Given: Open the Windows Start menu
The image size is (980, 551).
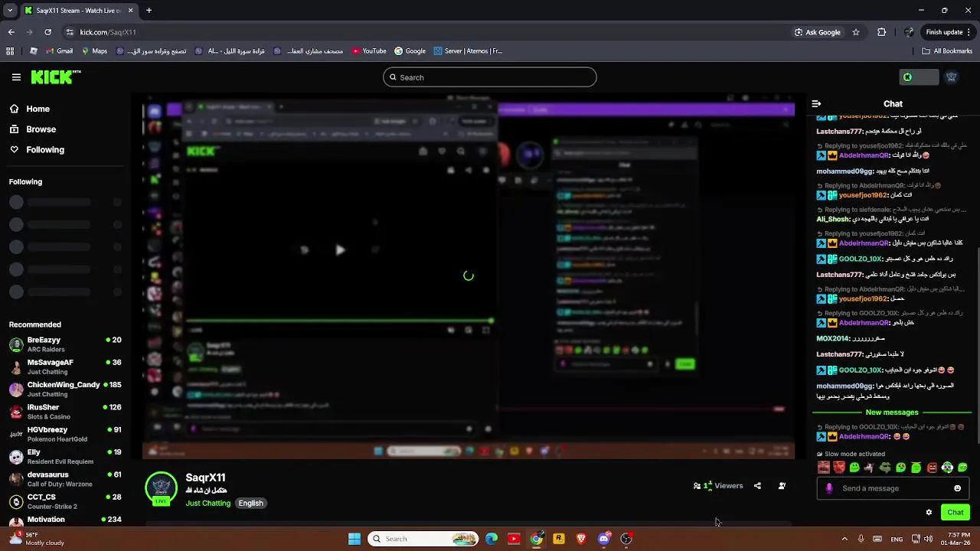Looking at the screenshot, I should pyautogui.click(x=354, y=539).
